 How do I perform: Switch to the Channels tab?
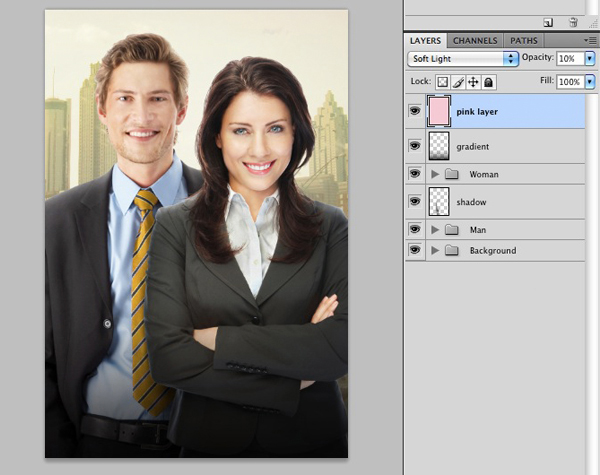475,41
